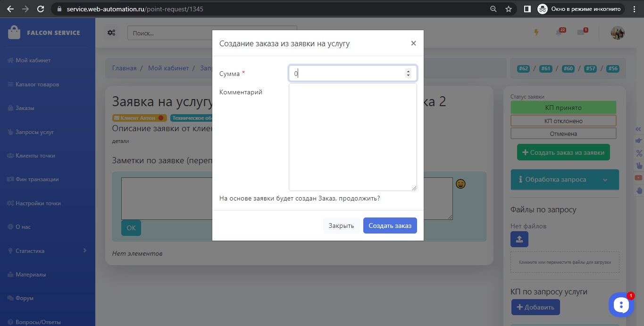
Task: Open the notifications bell icon
Action: [x=559, y=33]
